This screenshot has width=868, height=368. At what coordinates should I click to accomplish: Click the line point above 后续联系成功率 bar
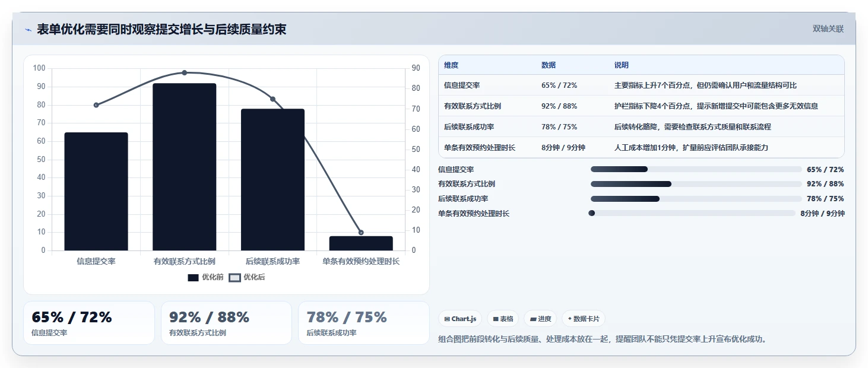coord(273,99)
